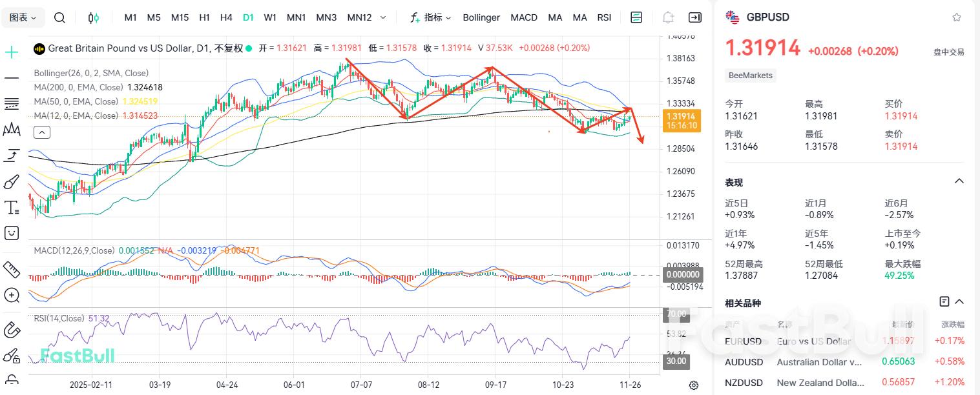The width and height of the screenshot is (980, 395).
Task: Select the brush drawing tool
Action: [x=12, y=181]
